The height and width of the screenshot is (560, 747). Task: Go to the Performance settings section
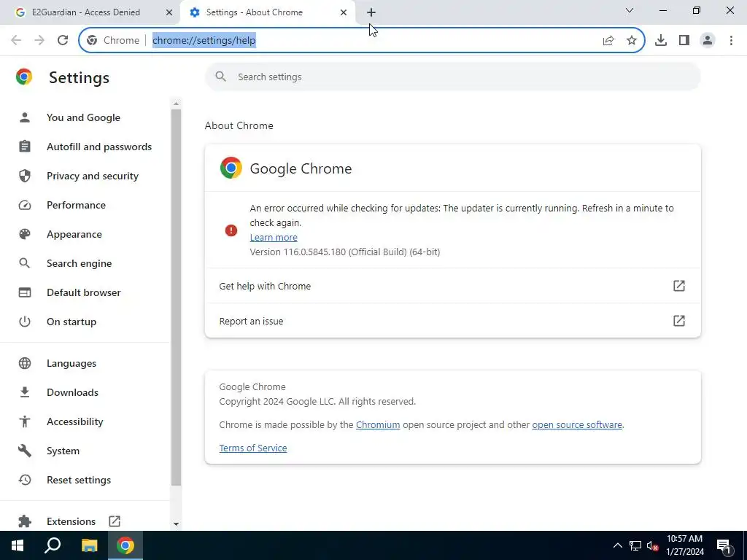[76, 205]
